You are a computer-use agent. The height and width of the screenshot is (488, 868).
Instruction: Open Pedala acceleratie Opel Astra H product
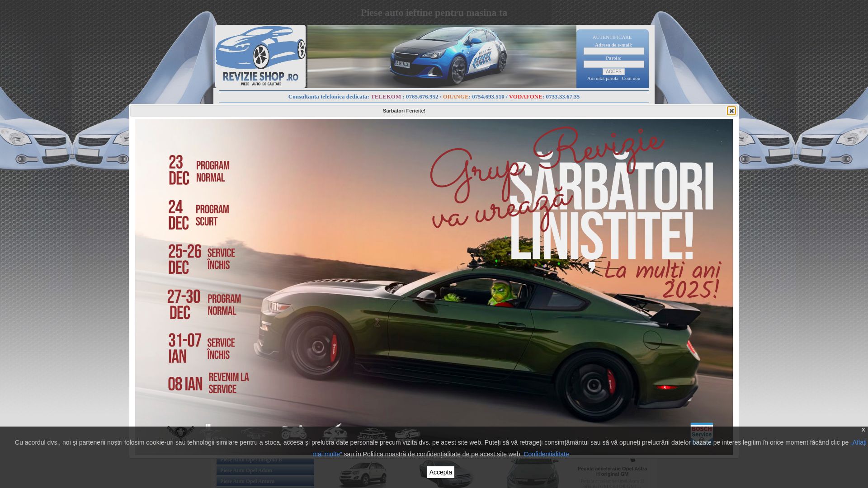[612, 471]
